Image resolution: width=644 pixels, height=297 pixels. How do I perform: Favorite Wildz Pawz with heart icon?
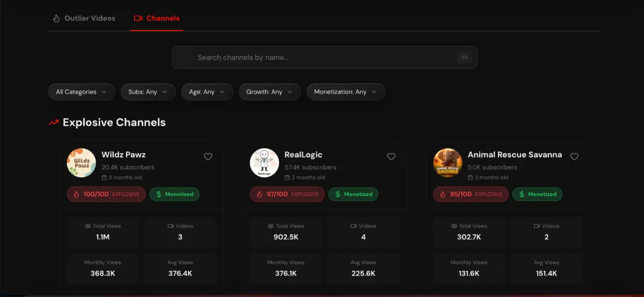(208, 157)
